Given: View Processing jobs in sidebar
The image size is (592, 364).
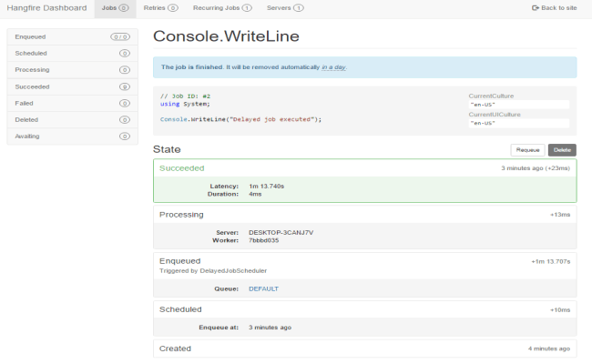Looking at the screenshot, I should pyautogui.click(x=69, y=70).
